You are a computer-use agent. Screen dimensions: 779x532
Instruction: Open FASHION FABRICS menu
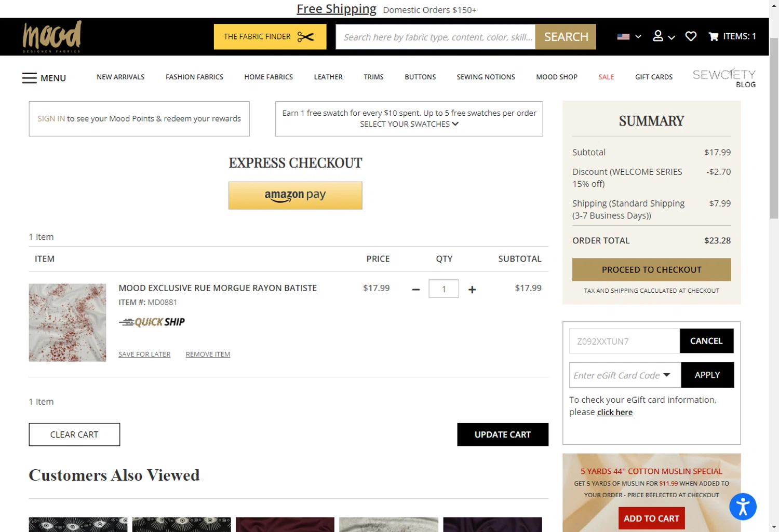pos(194,77)
